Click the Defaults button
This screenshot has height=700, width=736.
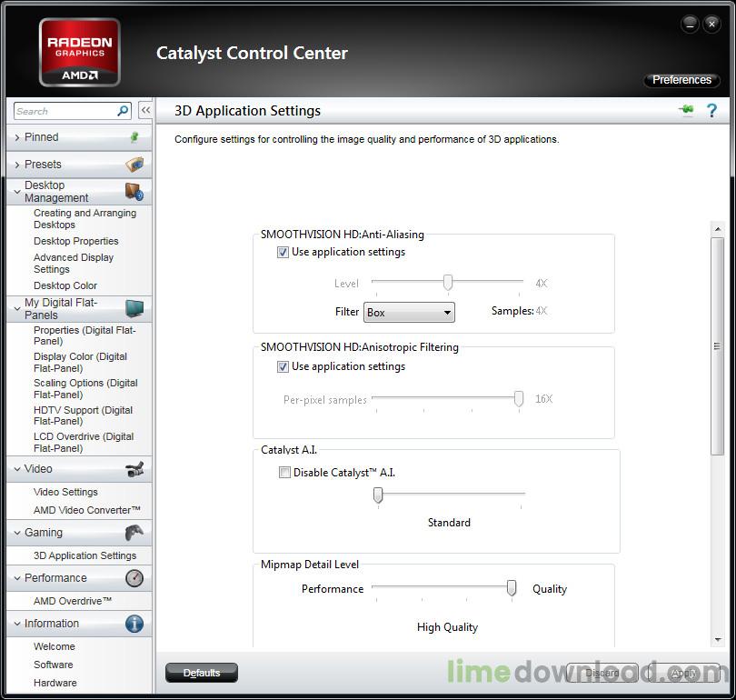click(201, 673)
